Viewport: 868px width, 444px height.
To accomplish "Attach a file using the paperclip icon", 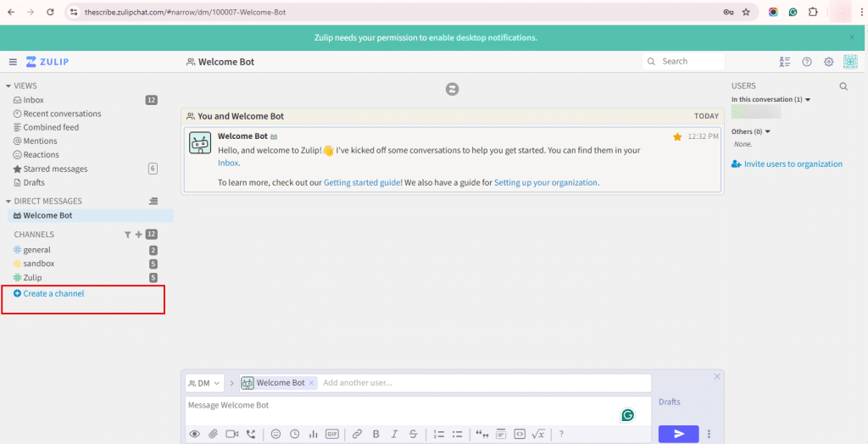I will pyautogui.click(x=213, y=434).
